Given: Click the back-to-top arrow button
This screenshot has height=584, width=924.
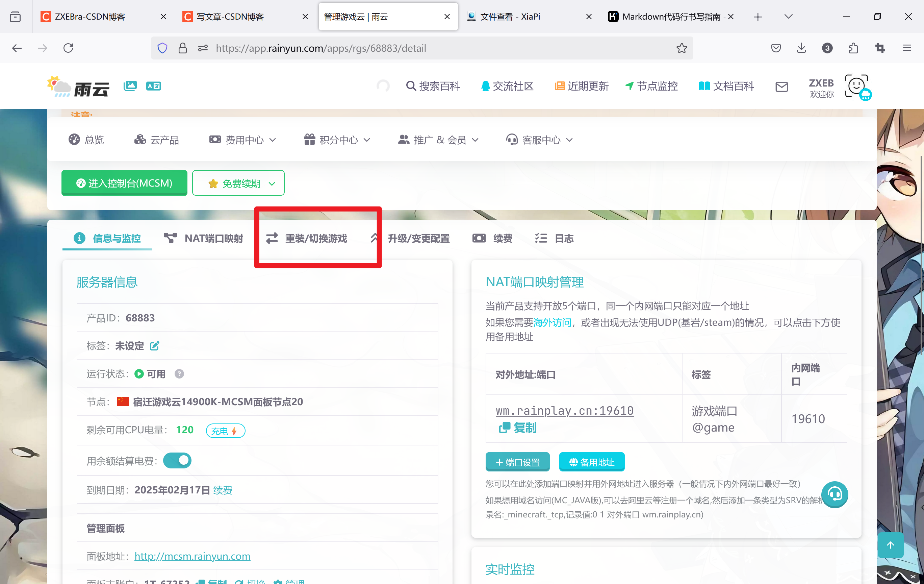Looking at the screenshot, I should point(890,545).
